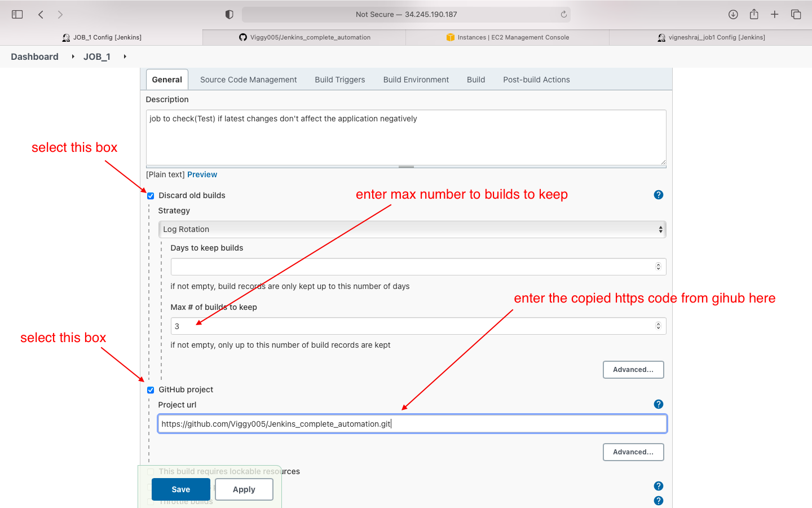812x508 pixels.
Task: Click Advanced button under Project url
Action: coord(633,452)
